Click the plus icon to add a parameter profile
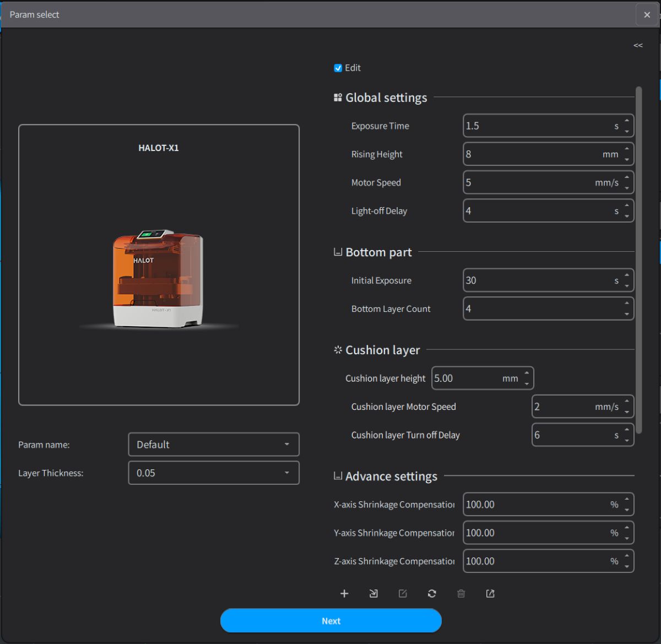661x644 pixels. coord(344,593)
